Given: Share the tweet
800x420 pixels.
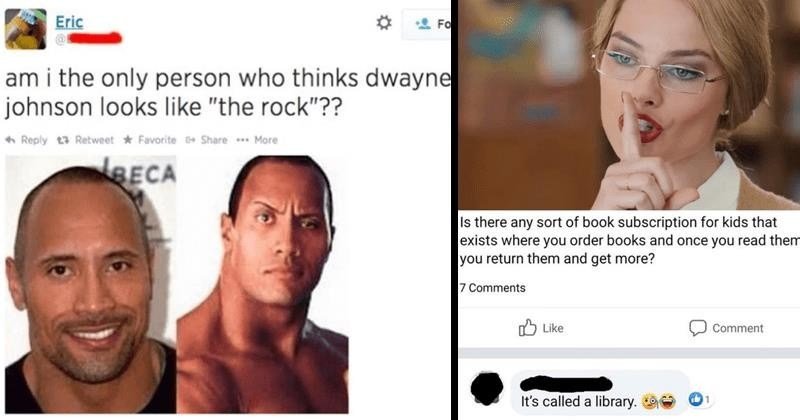Looking at the screenshot, I should [207, 140].
